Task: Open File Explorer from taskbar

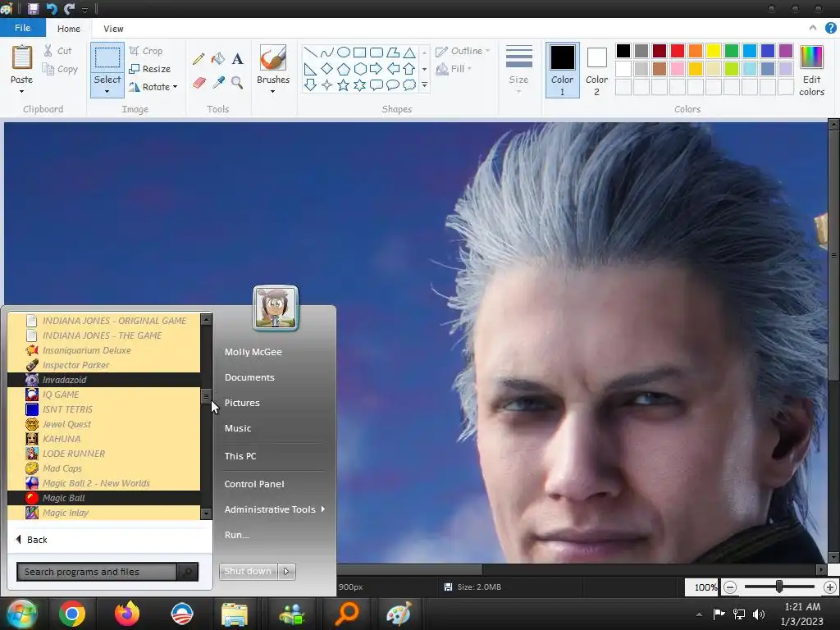Action: 235,614
